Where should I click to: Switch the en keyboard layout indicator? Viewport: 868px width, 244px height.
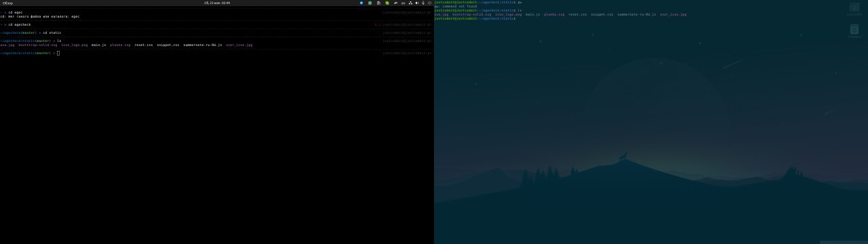403,3
